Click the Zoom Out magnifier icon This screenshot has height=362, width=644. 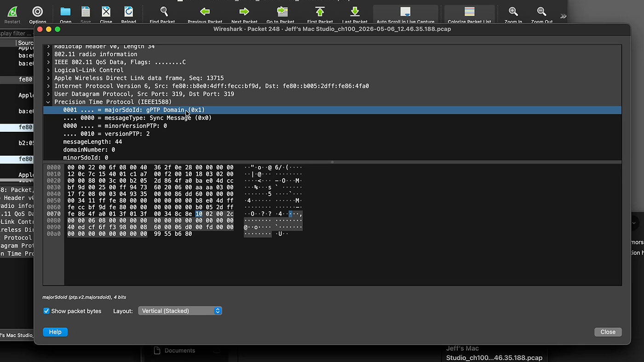tap(542, 12)
